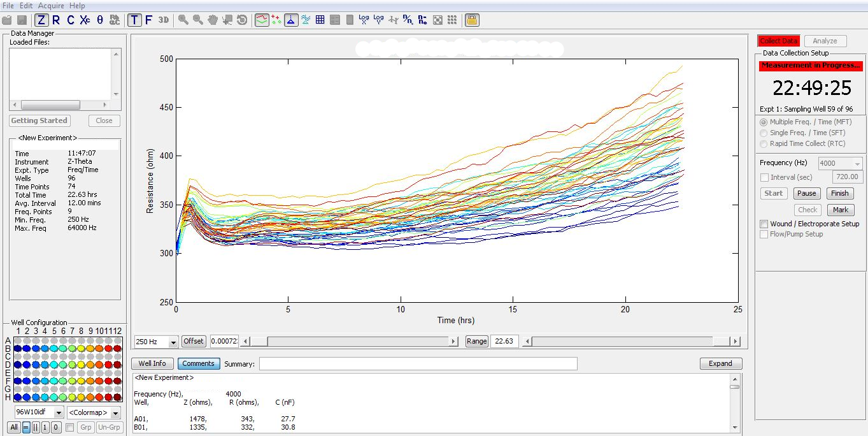This screenshot has width=868, height=436.
Task: Switch to F frequency plot mode
Action: (x=148, y=20)
